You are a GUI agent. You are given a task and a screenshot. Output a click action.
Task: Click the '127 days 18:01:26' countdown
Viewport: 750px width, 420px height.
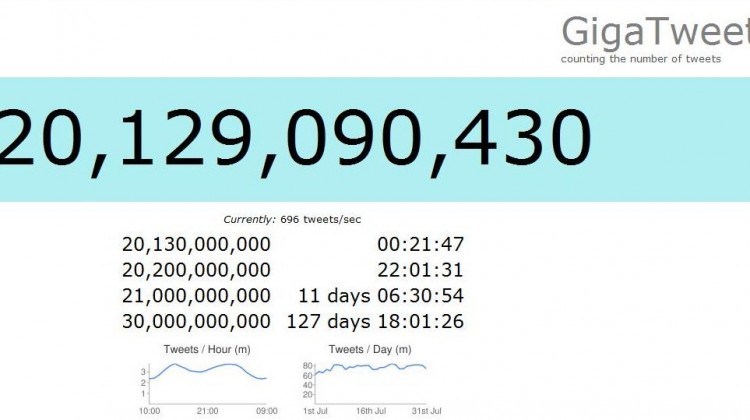point(375,322)
